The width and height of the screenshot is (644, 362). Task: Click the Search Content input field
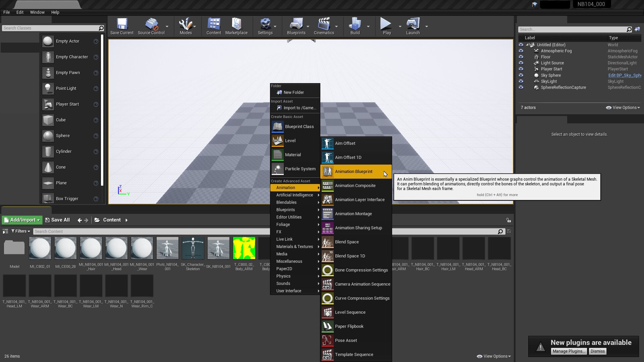point(265,231)
